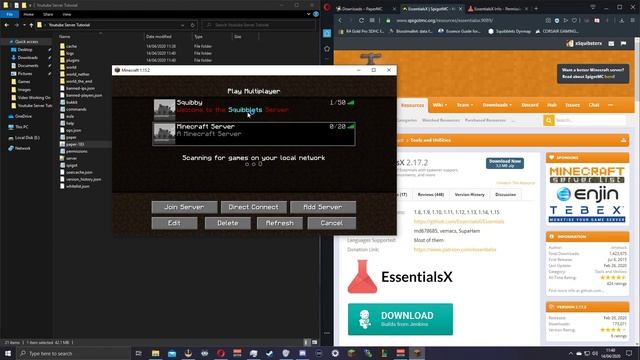Click Edit button in Minecraft
This screenshot has width=640, height=360.
point(174,223)
